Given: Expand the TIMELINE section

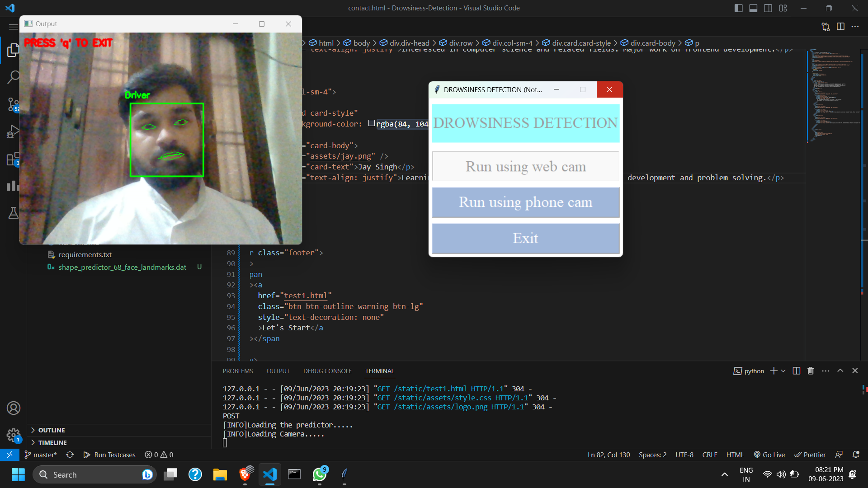Looking at the screenshot, I should pos(52,443).
